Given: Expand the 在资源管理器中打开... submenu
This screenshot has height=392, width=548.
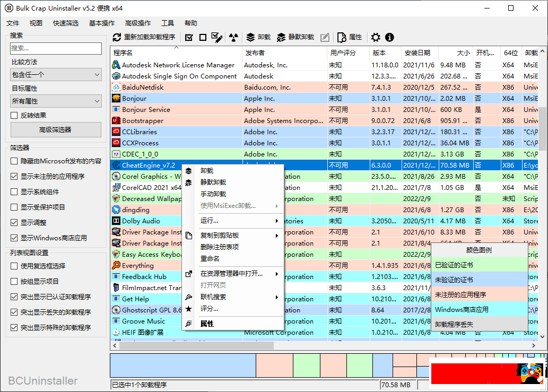Looking at the screenshot, I should [233, 274].
